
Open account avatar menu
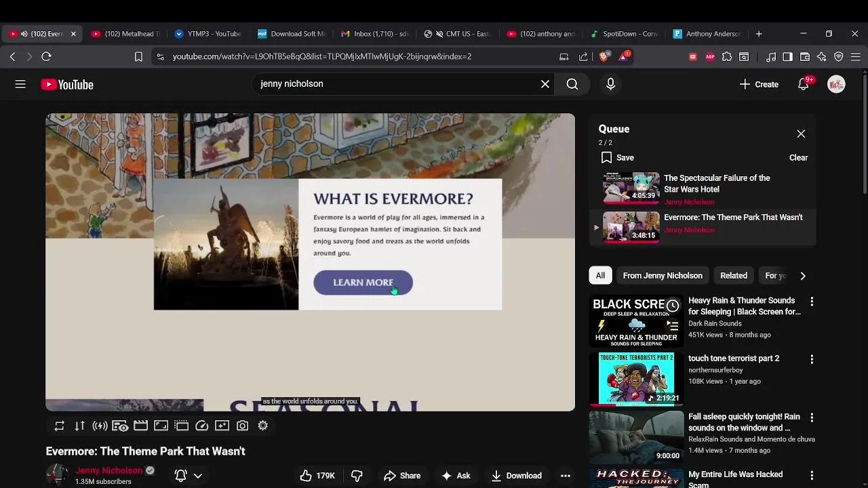[836, 84]
